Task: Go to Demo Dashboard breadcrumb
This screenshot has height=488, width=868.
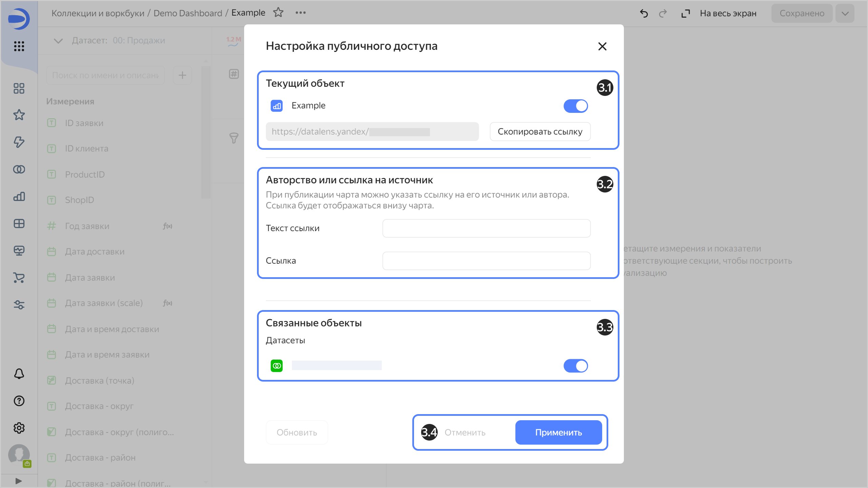Action: coord(188,13)
